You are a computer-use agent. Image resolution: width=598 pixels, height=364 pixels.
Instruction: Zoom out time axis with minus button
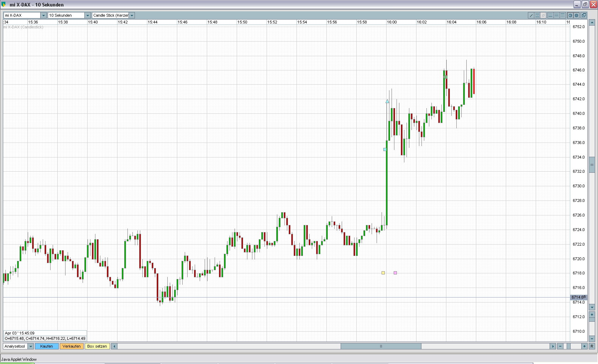pos(560,346)
